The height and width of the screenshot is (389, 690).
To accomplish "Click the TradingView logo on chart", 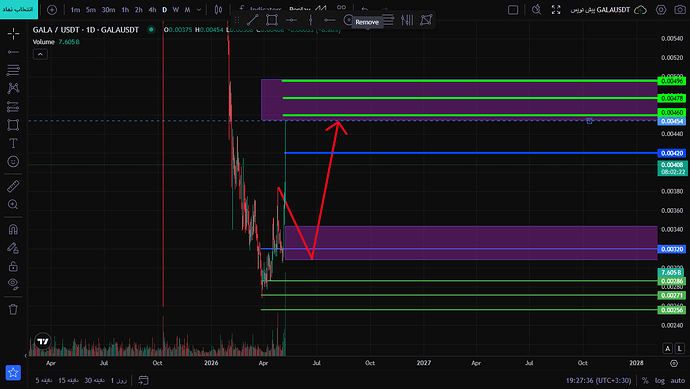I will [43, 341].
